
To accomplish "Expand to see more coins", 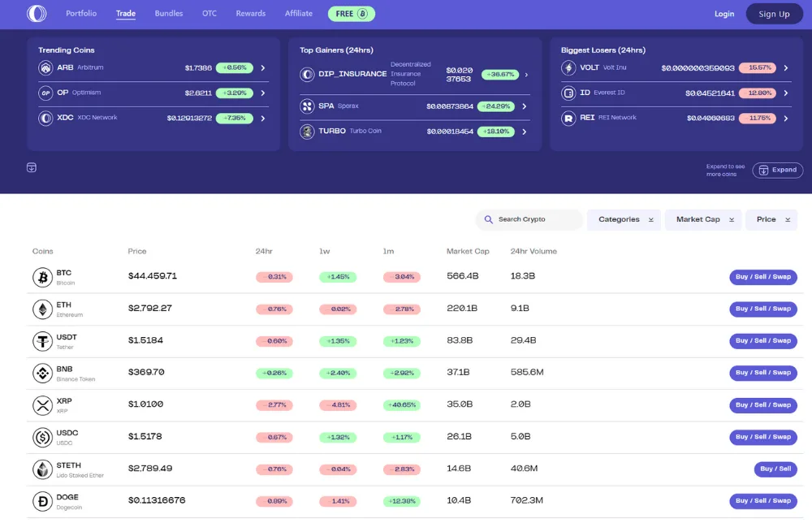I will coord(777,170).
